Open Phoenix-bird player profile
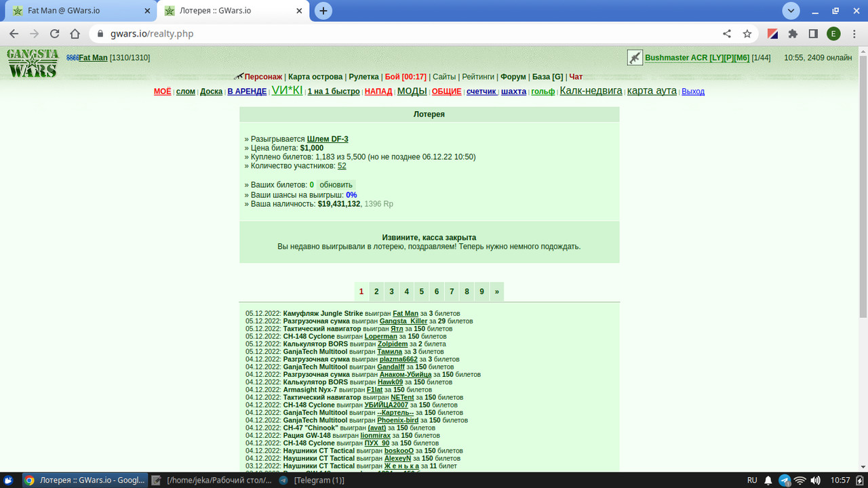The width and height of the screenshot is (868, 488). [x=397, y=420]
